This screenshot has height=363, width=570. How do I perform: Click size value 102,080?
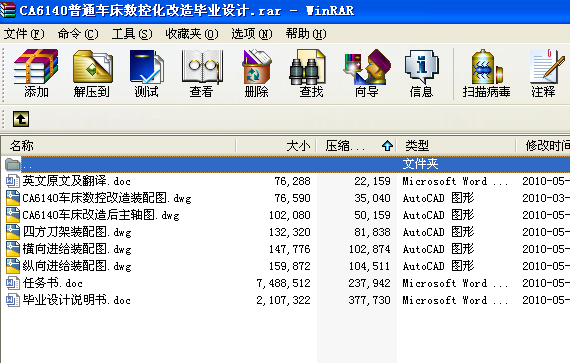coord(290,215)
